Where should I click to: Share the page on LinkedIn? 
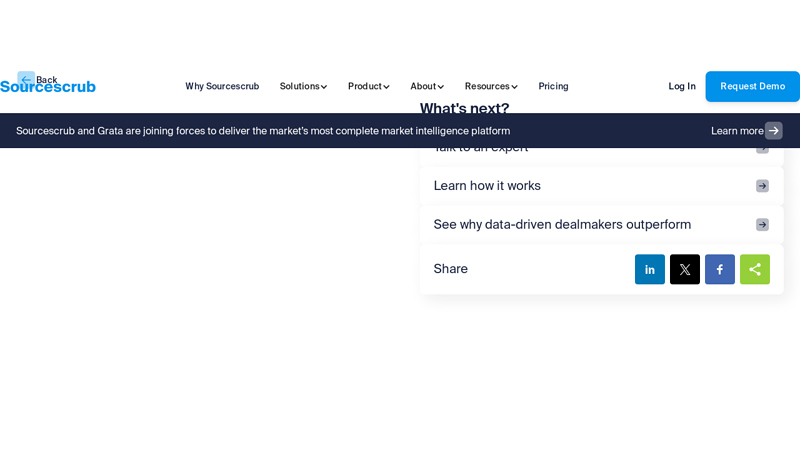click(x=650, y=269)
